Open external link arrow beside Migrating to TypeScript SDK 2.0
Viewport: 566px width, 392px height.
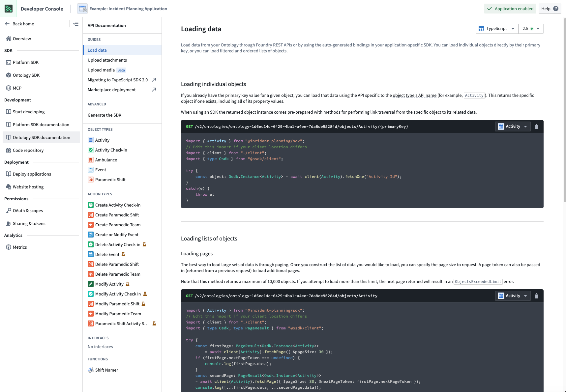[154, 80]
